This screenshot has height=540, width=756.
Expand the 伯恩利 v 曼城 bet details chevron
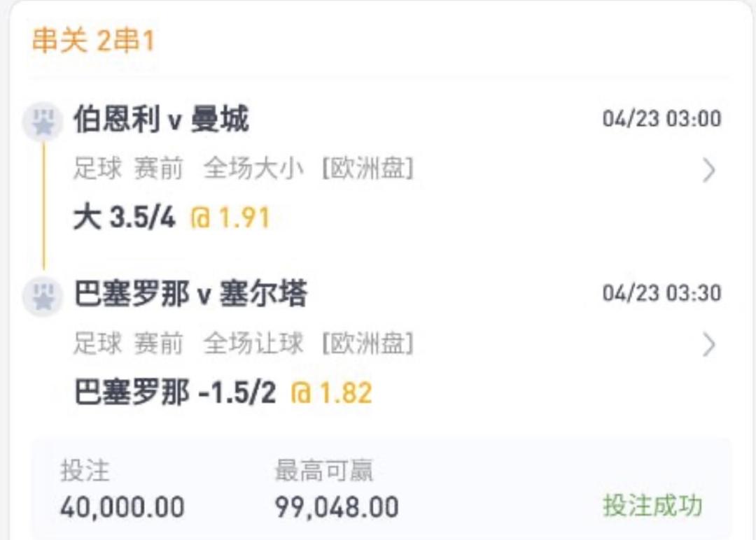708,170
